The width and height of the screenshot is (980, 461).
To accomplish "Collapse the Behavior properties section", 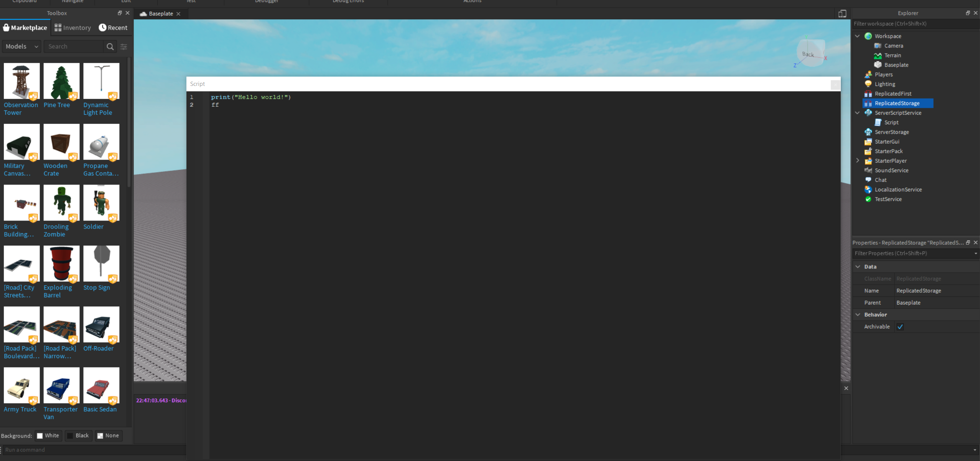I will click(858, 314).
